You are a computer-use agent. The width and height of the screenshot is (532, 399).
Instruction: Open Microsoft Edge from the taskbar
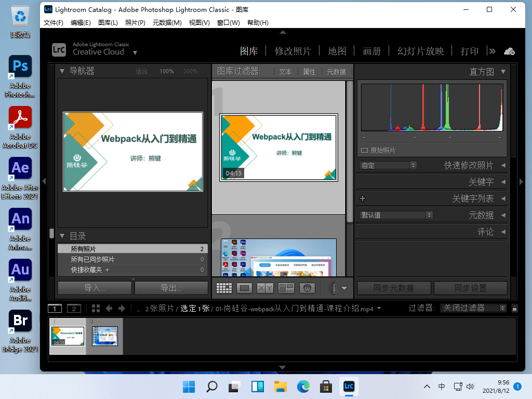pyautogui.click(x=303, y=387)
